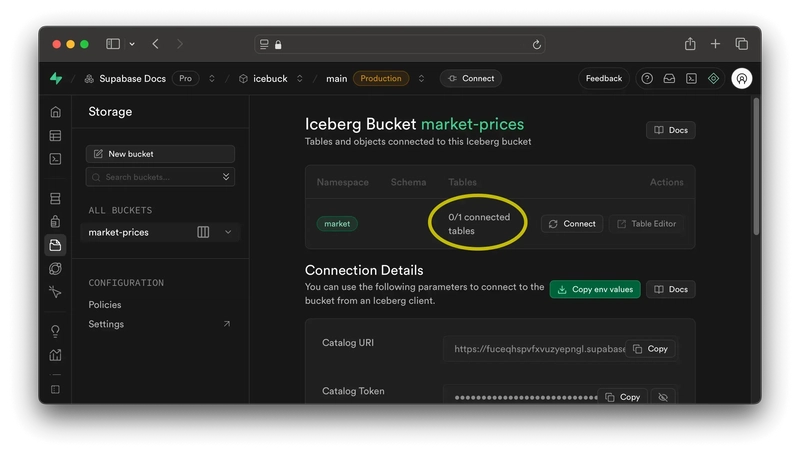Open the user account avatar
The height and width of the screenshot is (455, 800).
(x=741, y=79)
